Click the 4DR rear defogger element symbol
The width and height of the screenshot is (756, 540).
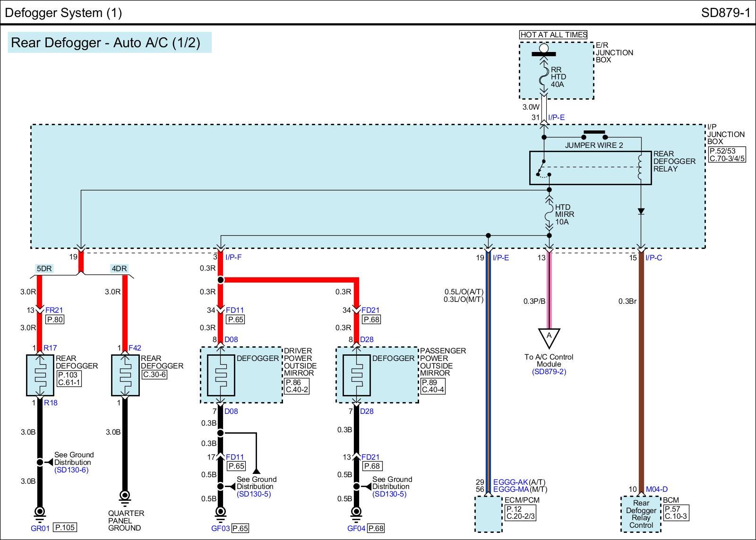coord(125,376)
